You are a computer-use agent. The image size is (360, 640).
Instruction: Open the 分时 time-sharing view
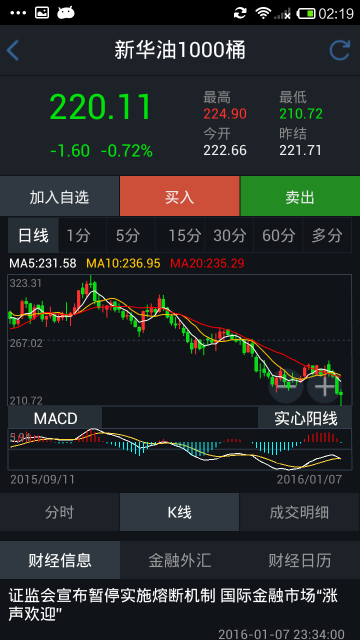click(60, 512)
